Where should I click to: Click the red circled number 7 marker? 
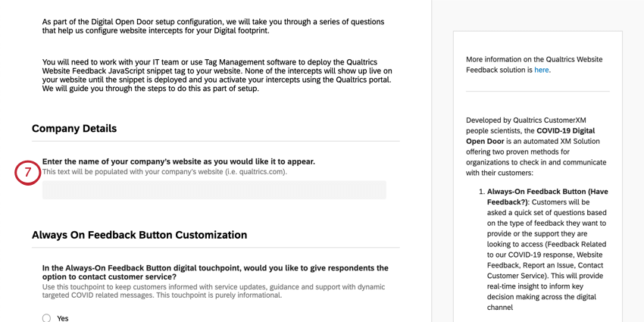coord(27,173)
